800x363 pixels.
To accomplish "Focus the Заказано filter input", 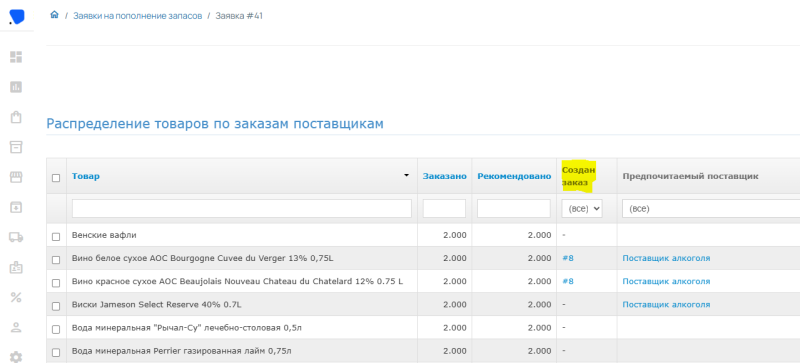I will coord(444,208).
